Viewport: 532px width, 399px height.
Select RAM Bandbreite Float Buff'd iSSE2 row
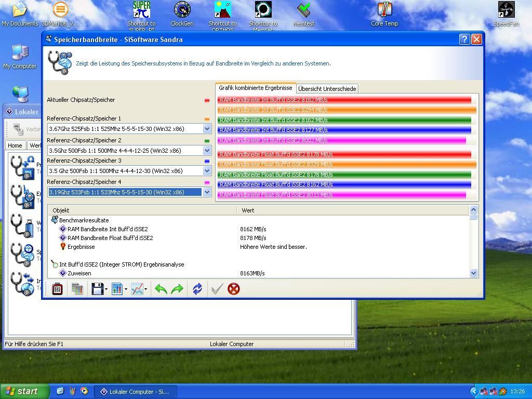106,238
